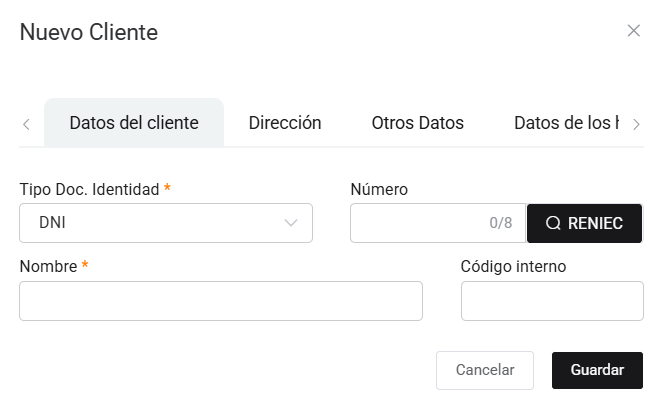
Task: Search the document number with RENIEC
Action: (584, 223)
